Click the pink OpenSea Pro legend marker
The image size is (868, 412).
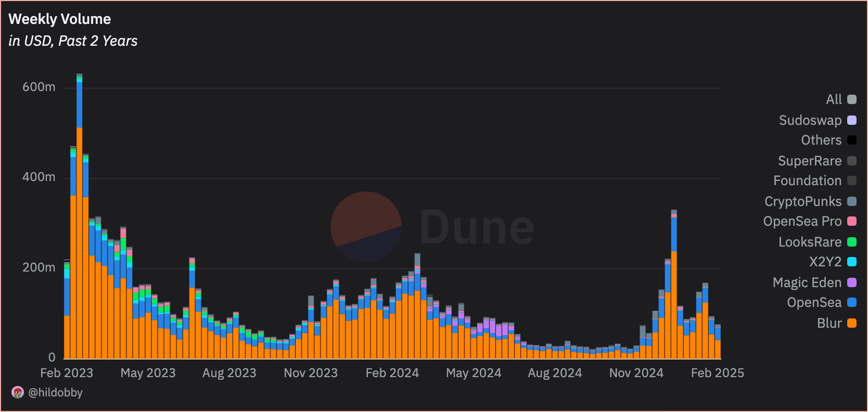coord(851,221)
